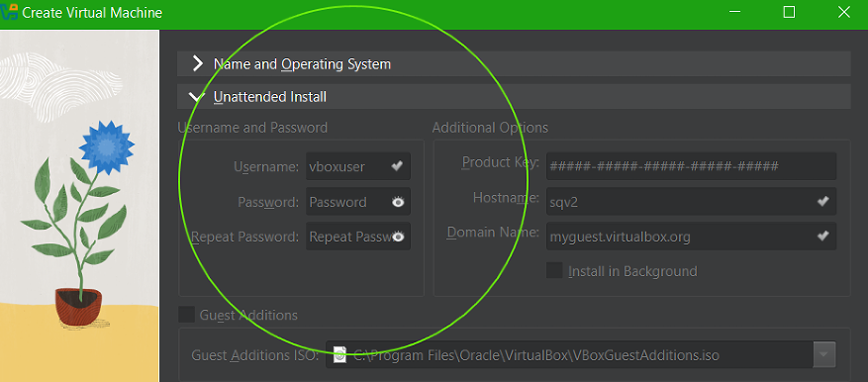The height and width of the screenshot is (382, 868).
Task: Click the Username label
Action: pyautogui.click(x=267, y=166)
